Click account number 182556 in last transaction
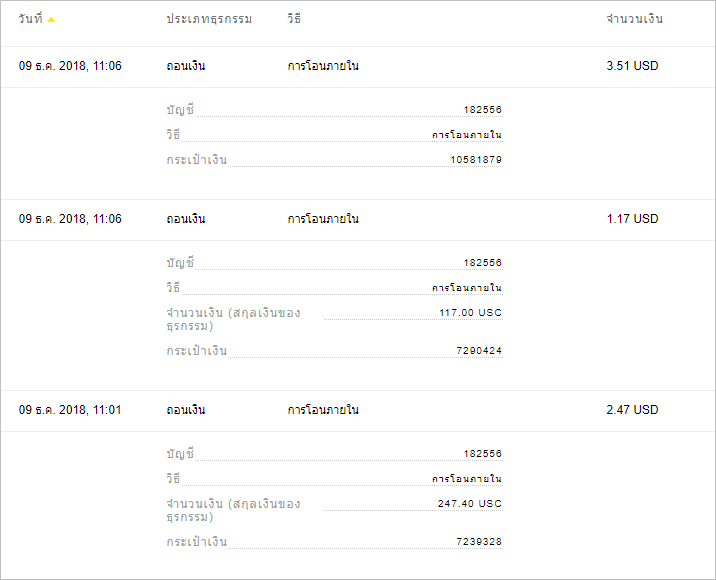 point(483,454)
